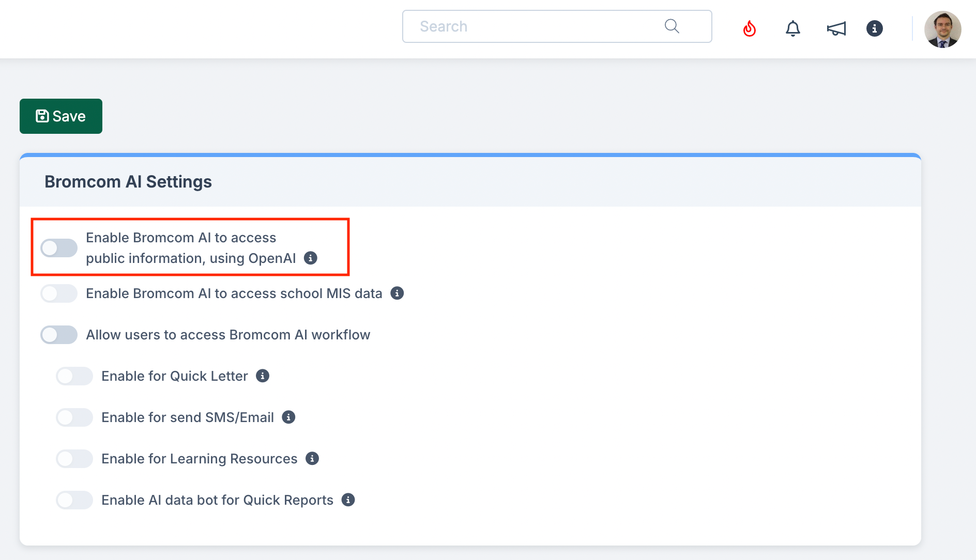The width and height of the screenshot is (976, 560).
Task: Open the megaphone announcements icon
Action: (x=836, y=28)
